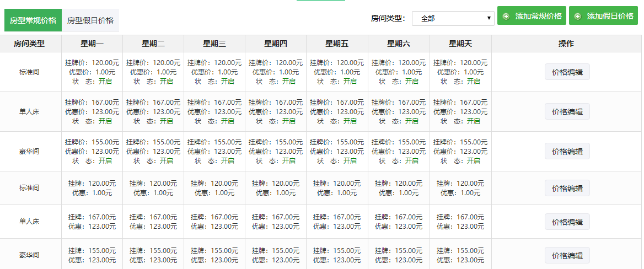Select 星期五 price cell in first 豪华间 row
This screenshot has width=644, height=269.
pos(337,152)
